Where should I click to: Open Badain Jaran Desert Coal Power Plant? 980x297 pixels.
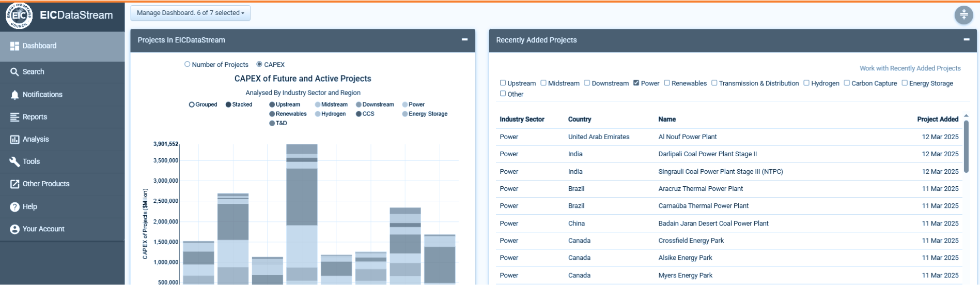point(713,223)
